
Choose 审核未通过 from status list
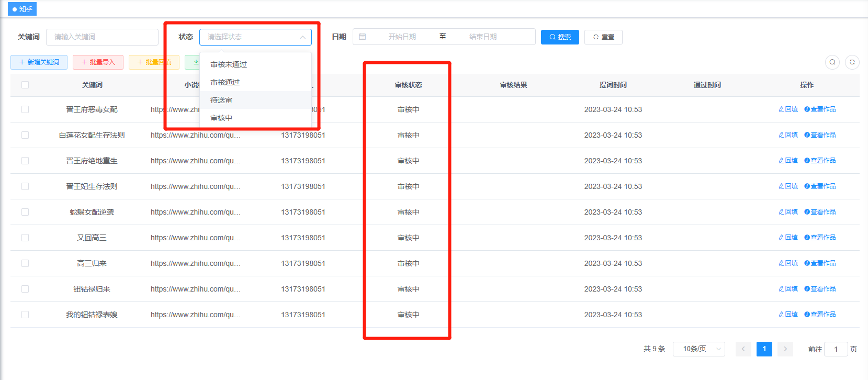click(x=229, y=64)
